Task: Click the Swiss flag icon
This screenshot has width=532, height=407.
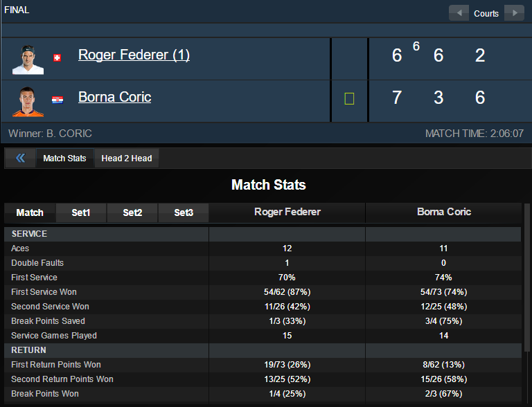Action: pos(57,58)
